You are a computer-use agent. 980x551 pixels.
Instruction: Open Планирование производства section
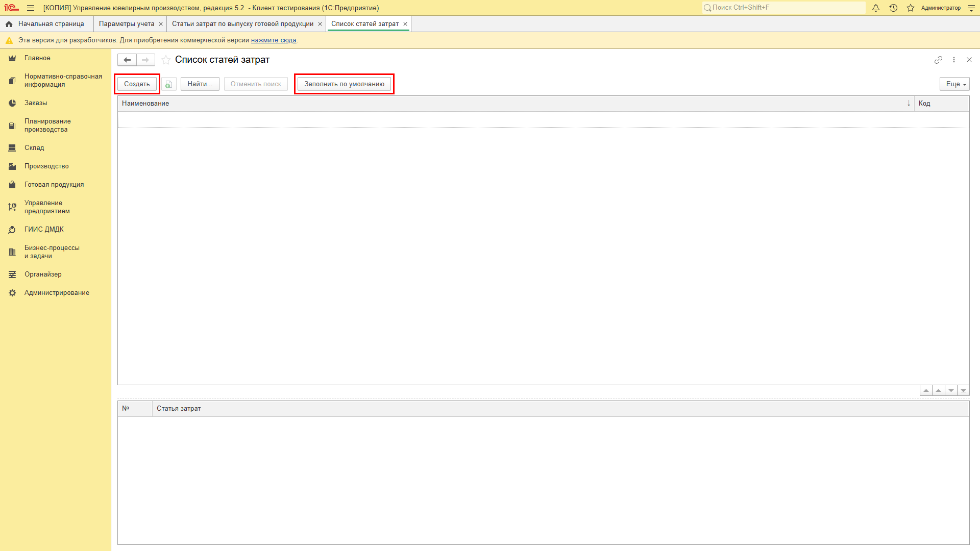click(55, 126)
